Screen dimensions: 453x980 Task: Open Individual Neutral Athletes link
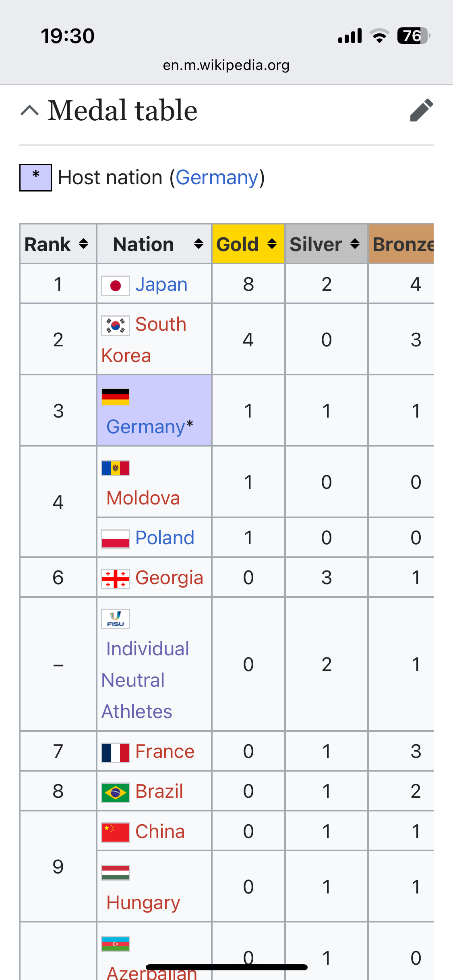click(x=145, y=680)
